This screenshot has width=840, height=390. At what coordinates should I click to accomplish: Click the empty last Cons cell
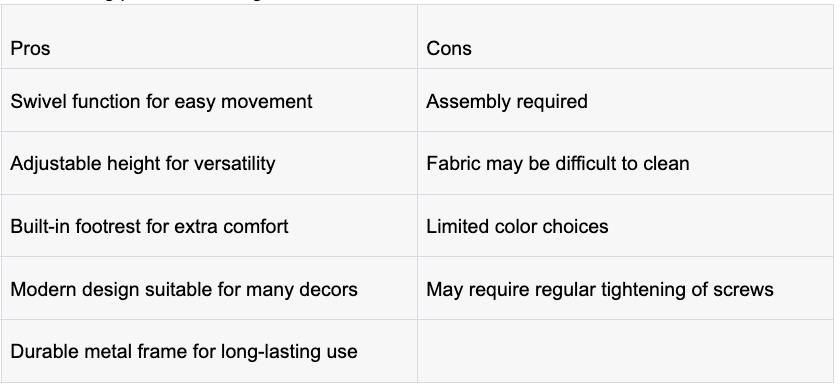pyautogui.click(x=625, y=351)
